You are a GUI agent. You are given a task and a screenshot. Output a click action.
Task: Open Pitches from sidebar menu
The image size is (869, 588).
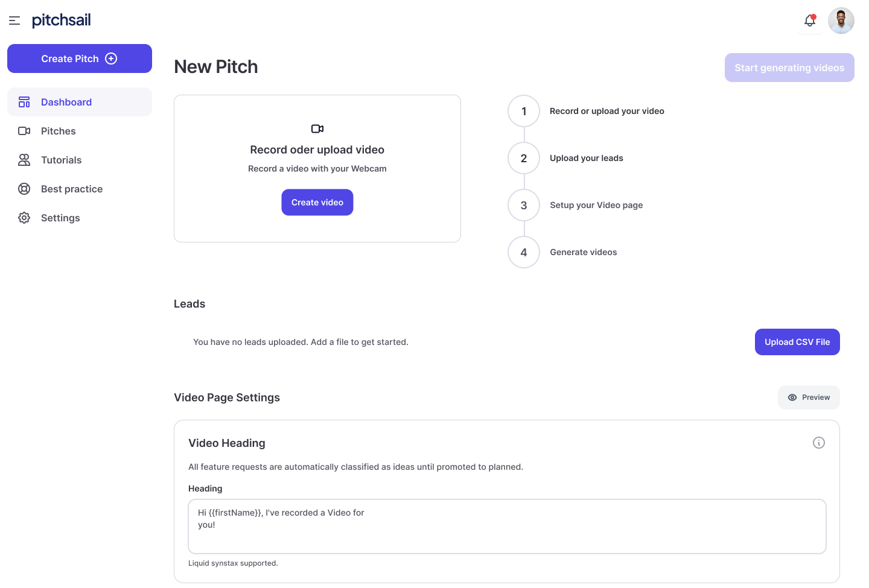[x=80, y=131]
